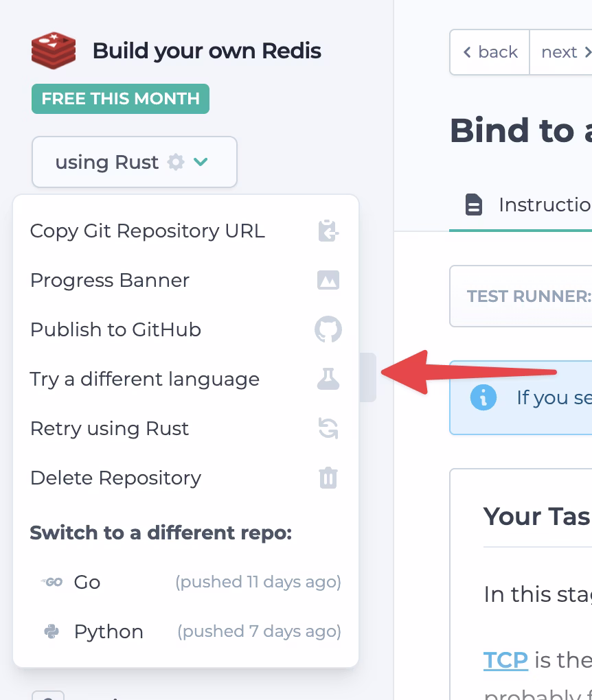Viewport: 592px width, 700px height.
Task: Choose Try a different language option
Action: [145, 379]
